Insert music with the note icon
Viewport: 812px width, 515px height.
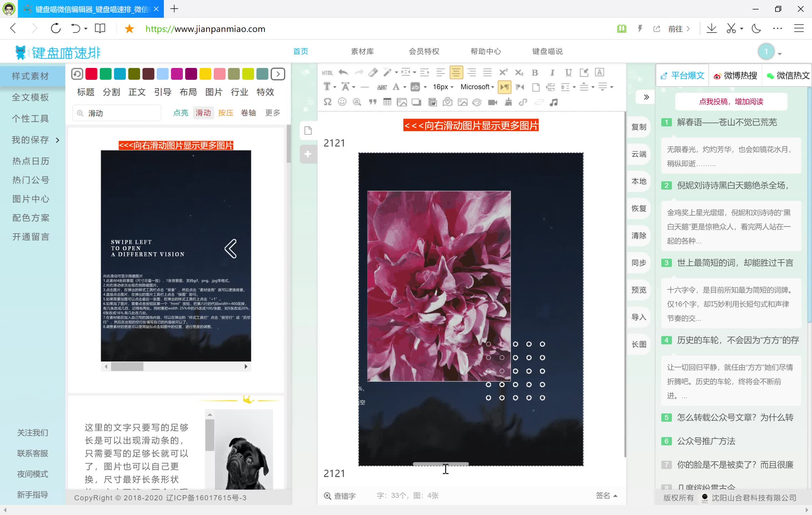[x=554, y=103]
